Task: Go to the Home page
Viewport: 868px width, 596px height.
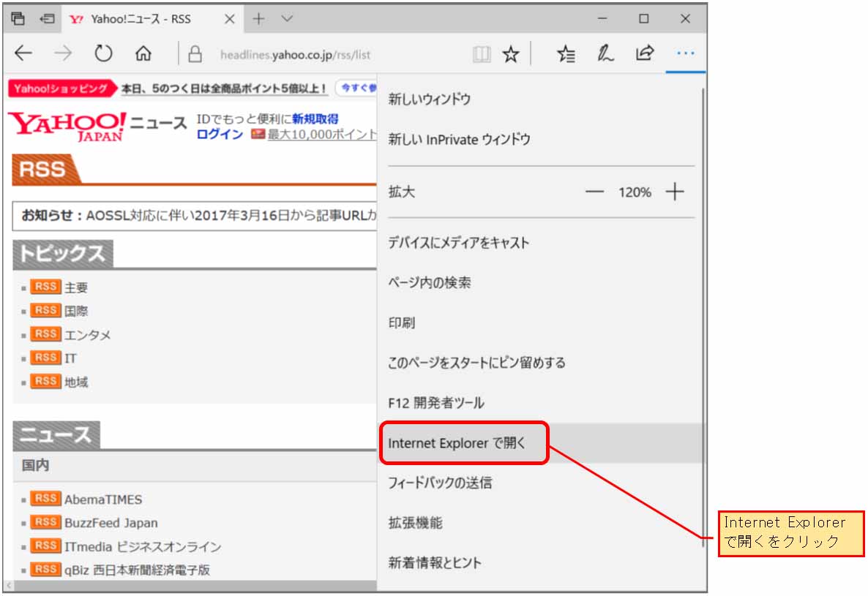Action: tap(143, 53)
